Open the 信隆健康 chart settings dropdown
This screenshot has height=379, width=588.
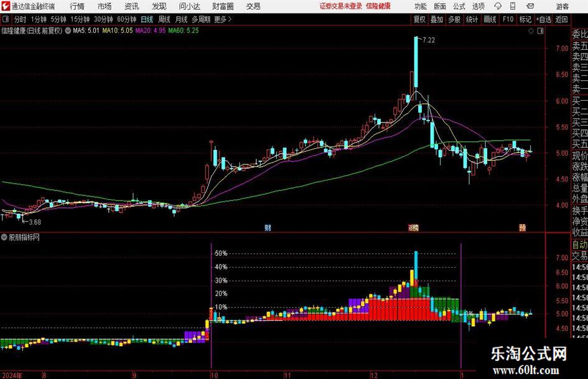pyautogui.click(x=68, y=30)
